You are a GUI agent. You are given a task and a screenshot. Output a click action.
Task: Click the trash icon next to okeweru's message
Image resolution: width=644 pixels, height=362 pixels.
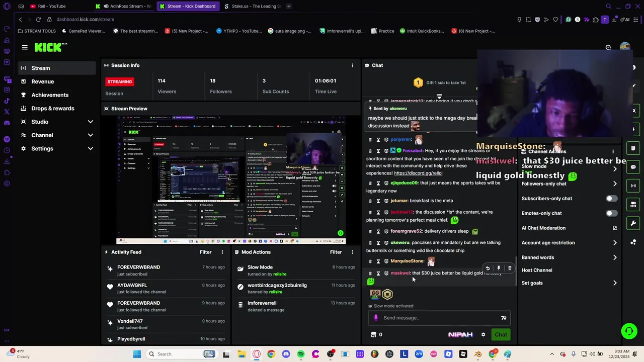pos(370,243)
